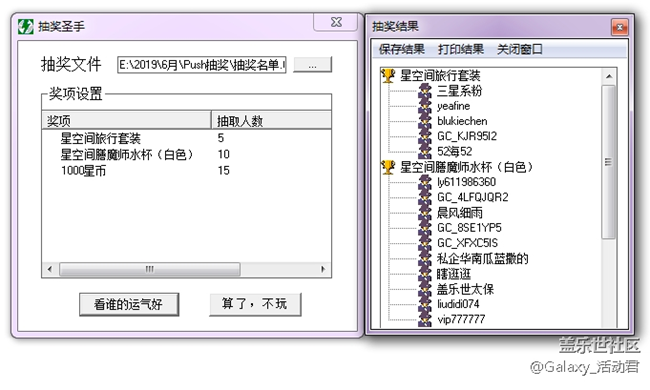Screen dimensions: 650x390
Task: Select winner name yeafine
Action: pos(454,106)
